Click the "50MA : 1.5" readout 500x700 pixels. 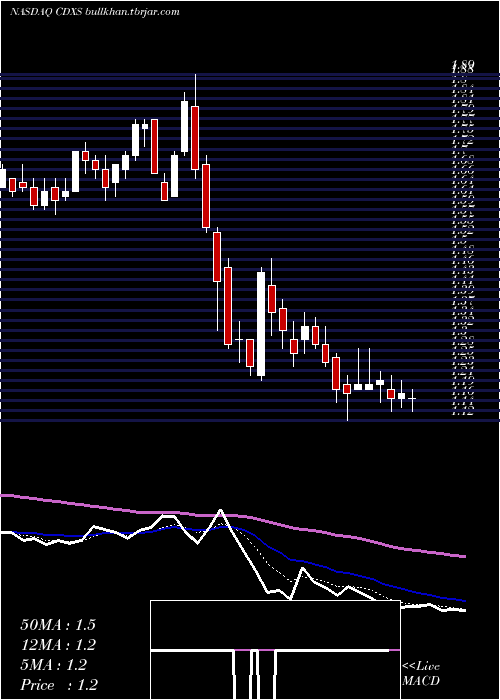tap(58, 625)
